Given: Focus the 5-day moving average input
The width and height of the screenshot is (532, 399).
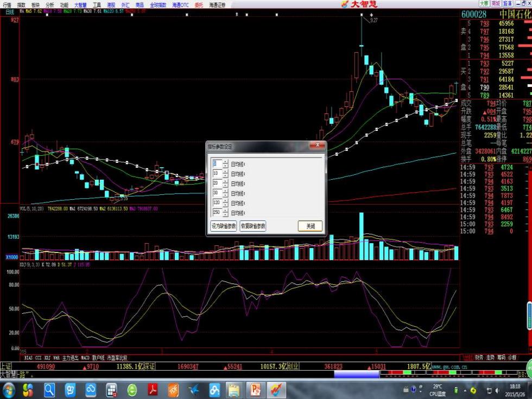Looking at the screenshot, I should [217, 164].
